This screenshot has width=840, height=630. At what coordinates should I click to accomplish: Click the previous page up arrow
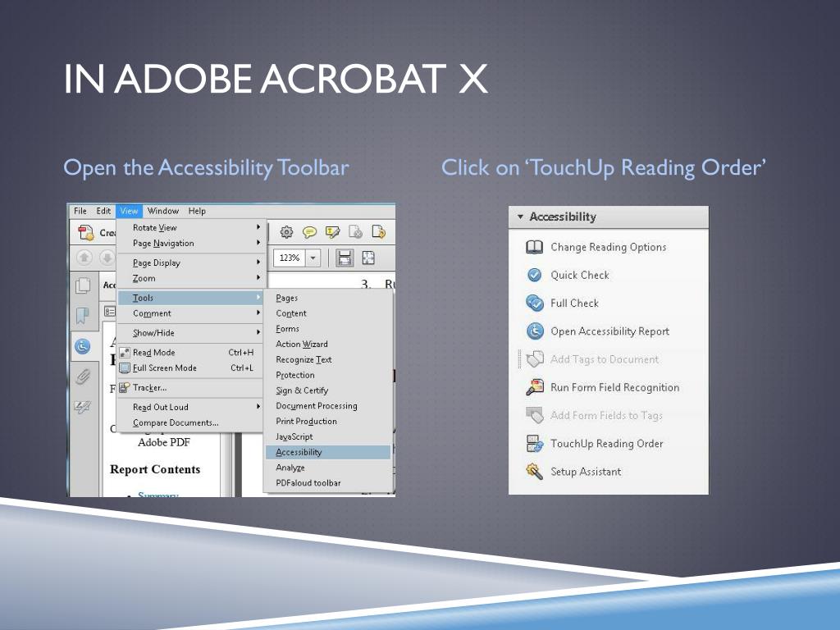click(x=84, y=258)
